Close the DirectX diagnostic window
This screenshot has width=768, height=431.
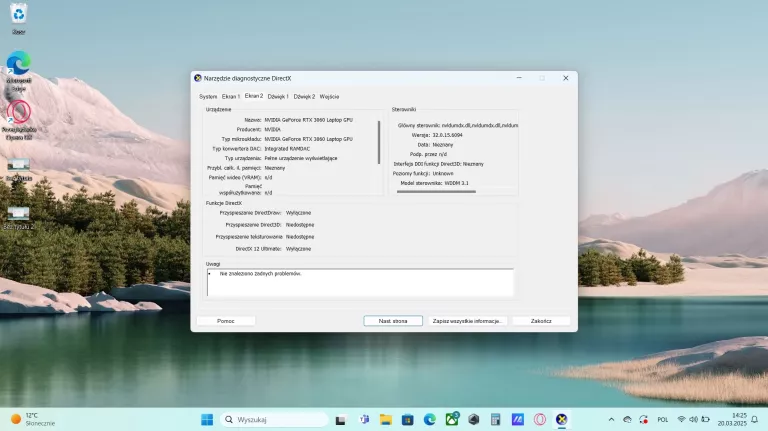(x=566, y=78)
